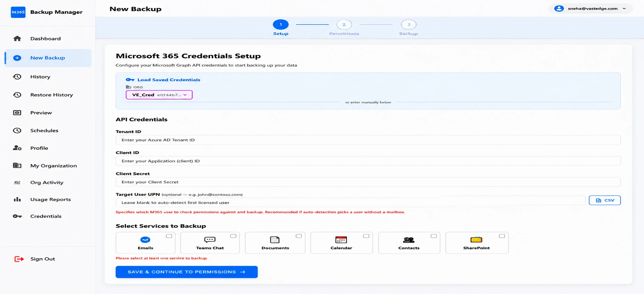
Task: Click the 'Microsoft 365 Credentials Setup' heading
Action: point(188,56)
